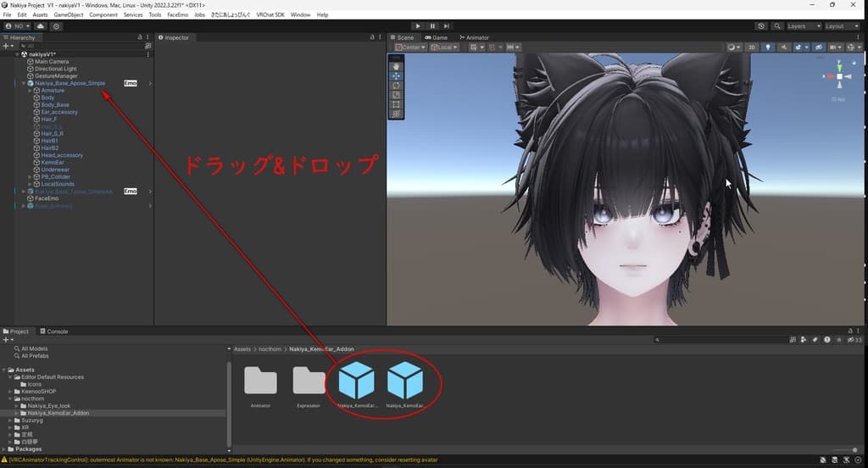This screenshot has width=868, height=468.
Task: Open the Layout dropdown
Action: tap(842, 26)
